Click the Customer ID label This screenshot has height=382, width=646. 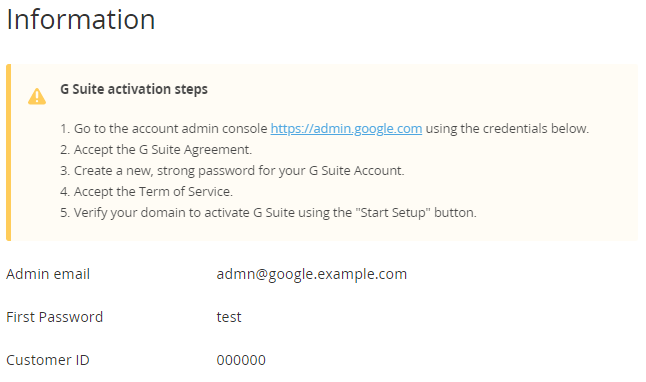tap(48, 360)
